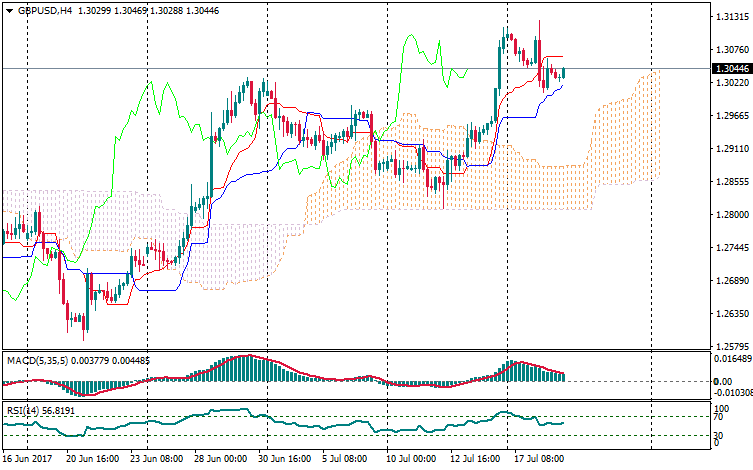Click the 1.31310 price axis label
This screenshot has width=753, height=470.
click(731, 17)
